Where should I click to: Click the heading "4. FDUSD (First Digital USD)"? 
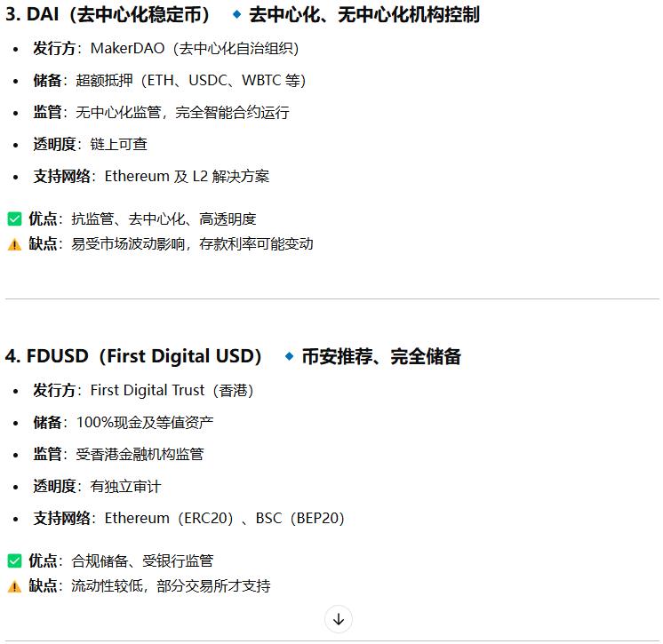click(133, 356)
